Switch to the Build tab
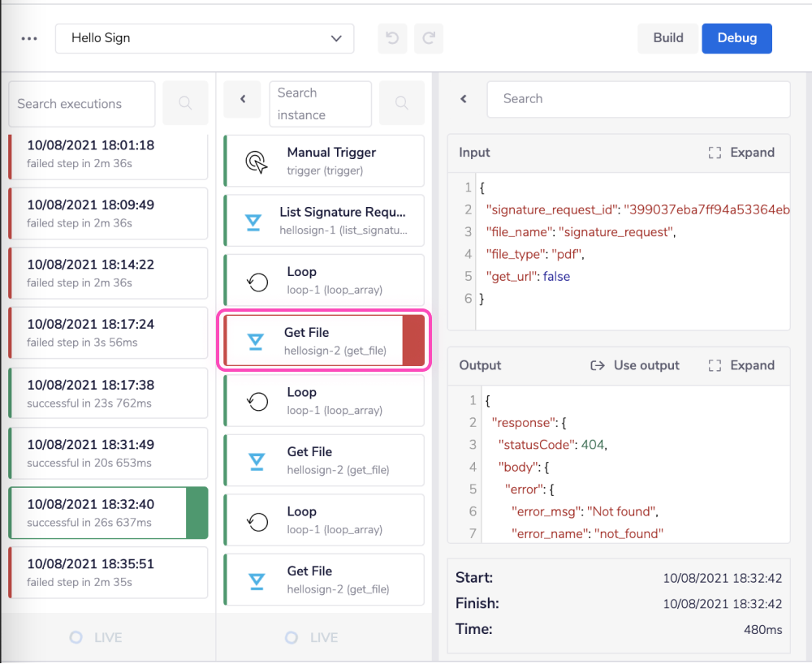812x664 pixels. (x=667, y=38)
